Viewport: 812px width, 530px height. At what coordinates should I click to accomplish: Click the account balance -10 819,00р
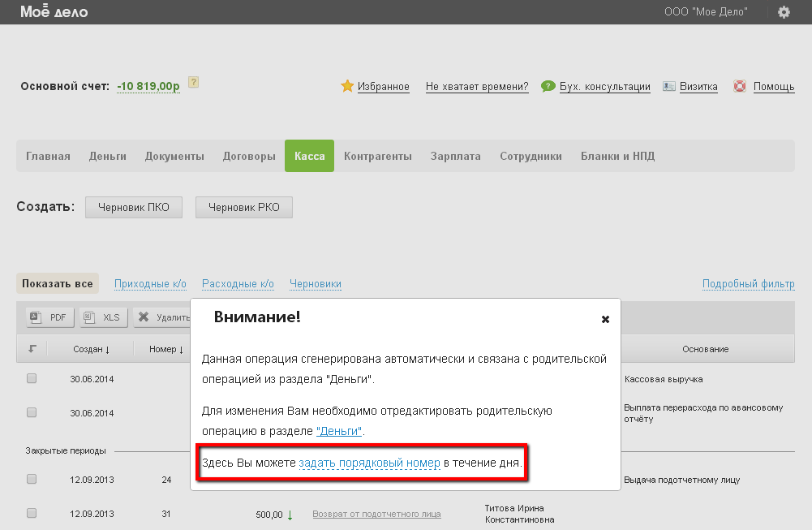(x=148, y=86)
